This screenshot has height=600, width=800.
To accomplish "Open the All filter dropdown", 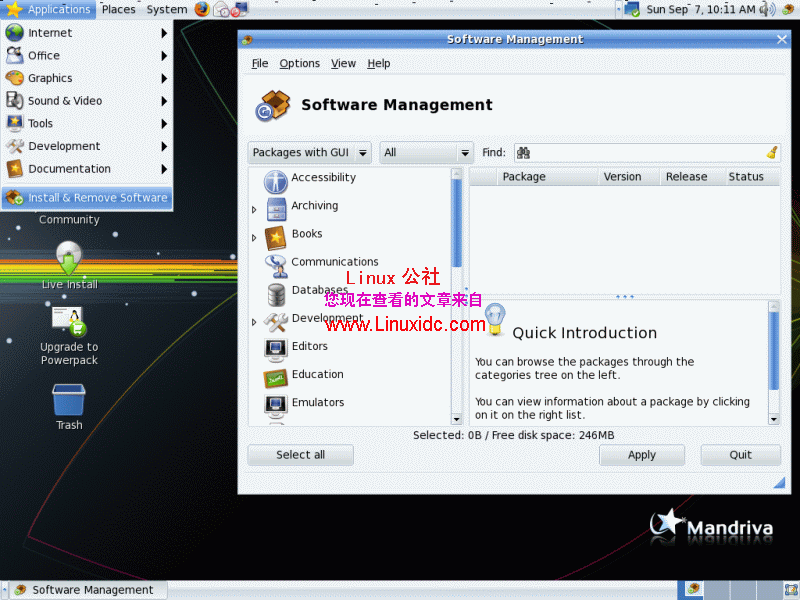I will (x=426, y=152).
